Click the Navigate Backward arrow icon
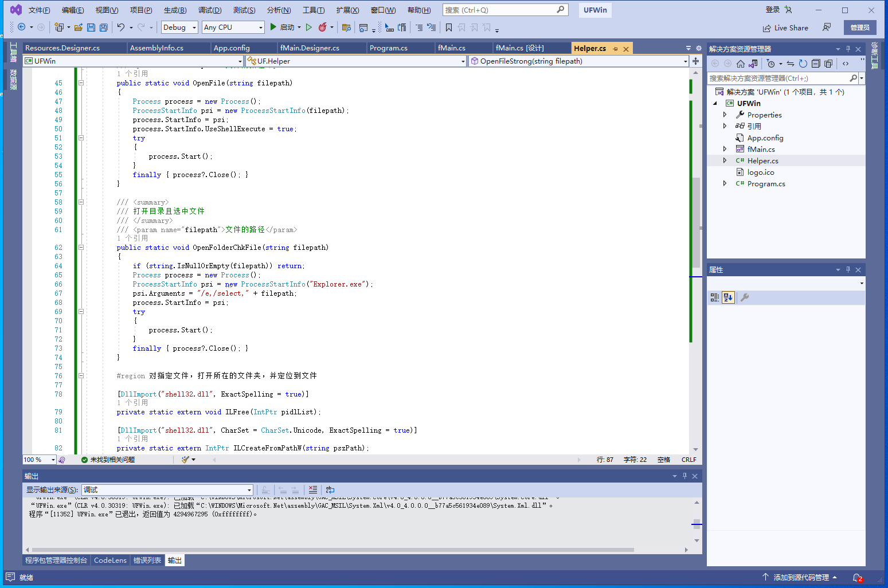Screen dimensions: 888x588 21,27
